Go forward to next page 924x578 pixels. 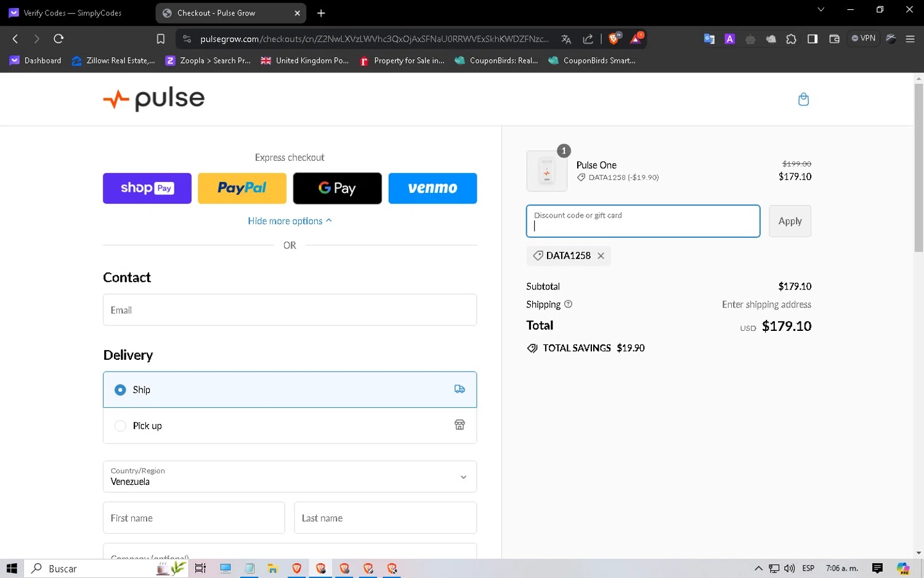[36, 39]
